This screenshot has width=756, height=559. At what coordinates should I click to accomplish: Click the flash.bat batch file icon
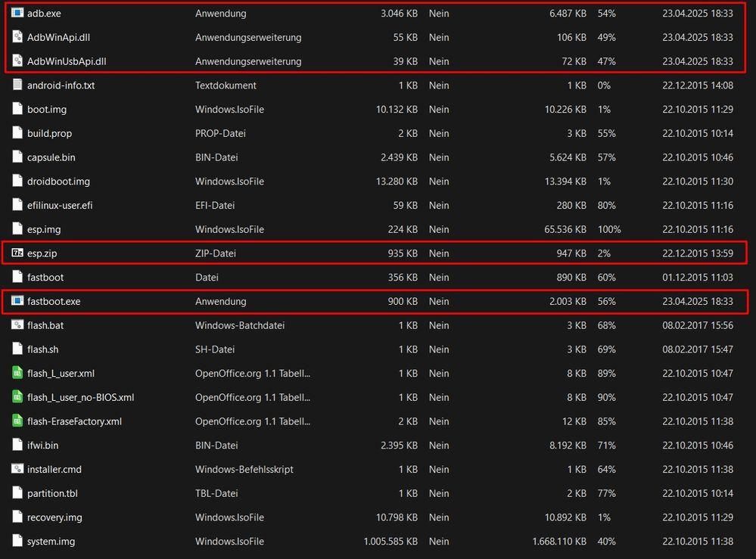click(x=18, y=325)
